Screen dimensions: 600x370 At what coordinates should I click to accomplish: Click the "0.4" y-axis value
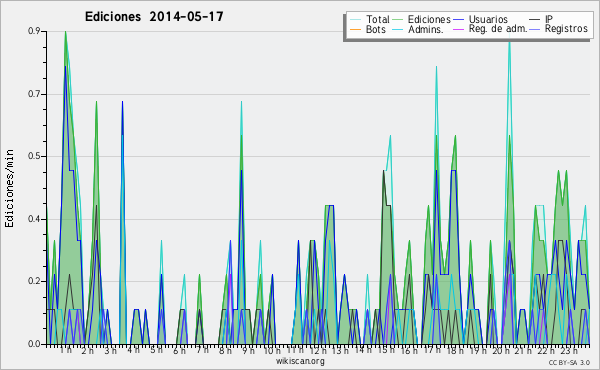point(34,219)
